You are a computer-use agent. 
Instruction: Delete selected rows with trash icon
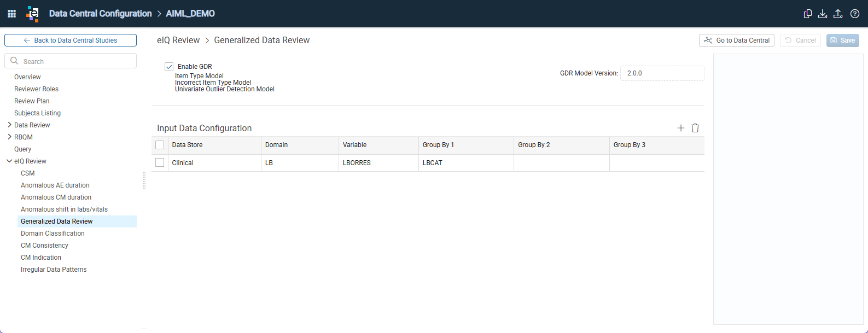click(695, 128)
